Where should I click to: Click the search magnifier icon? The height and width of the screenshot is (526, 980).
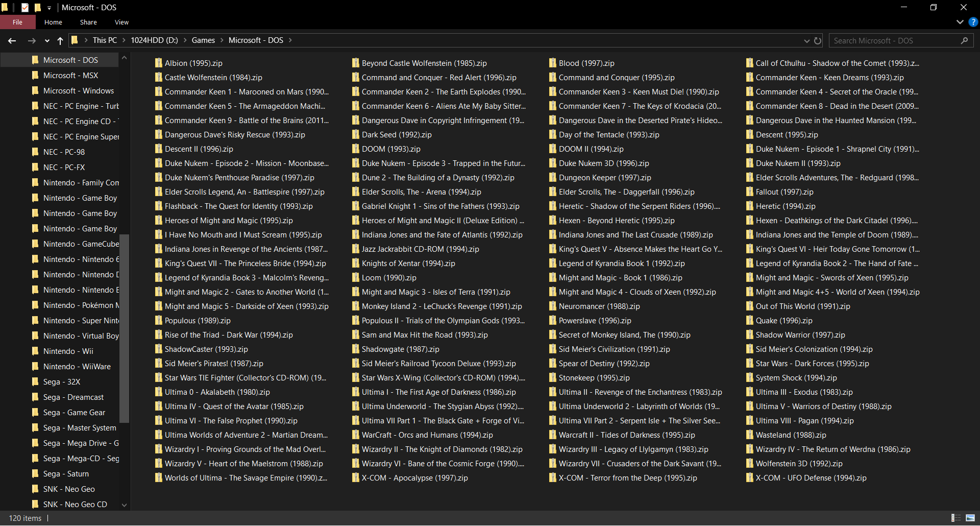click(964, 41)
